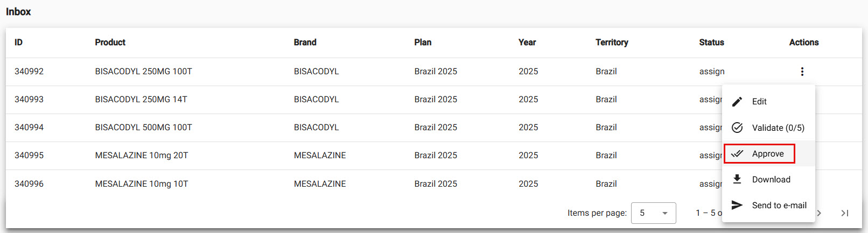Click the Product column header
Image resolution: width=868 pixels, height=233 pixels.
(x=110, y=43)
